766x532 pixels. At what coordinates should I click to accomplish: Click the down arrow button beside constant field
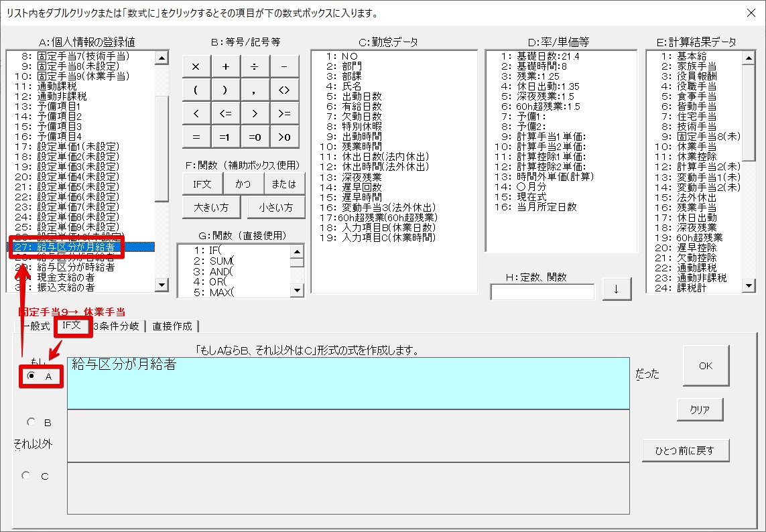click(617, 289)
